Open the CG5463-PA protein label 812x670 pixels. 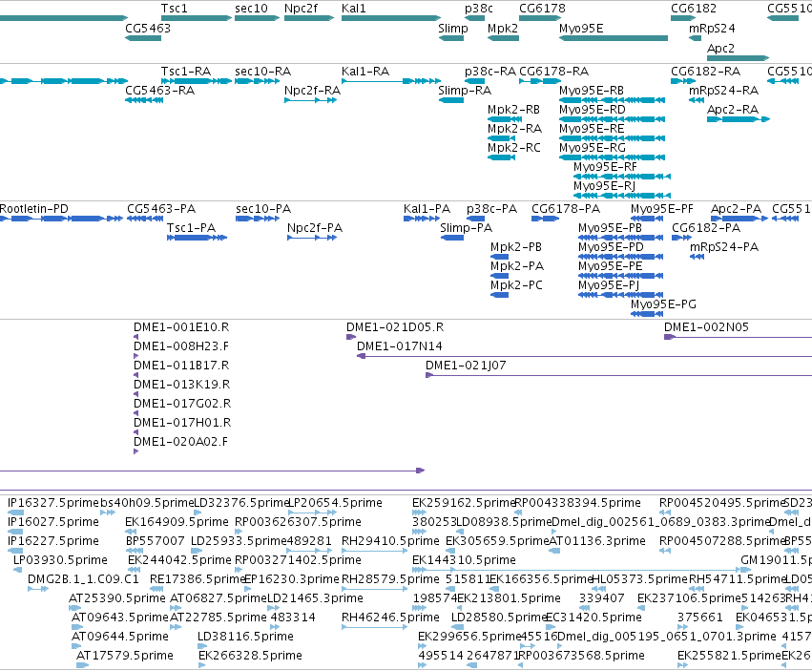(x=161, y=209)
